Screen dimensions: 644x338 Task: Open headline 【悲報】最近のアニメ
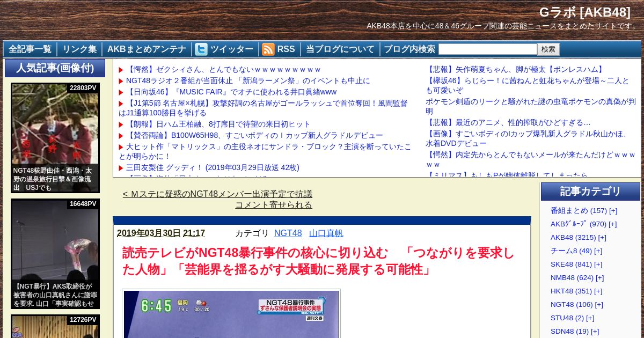508,123
